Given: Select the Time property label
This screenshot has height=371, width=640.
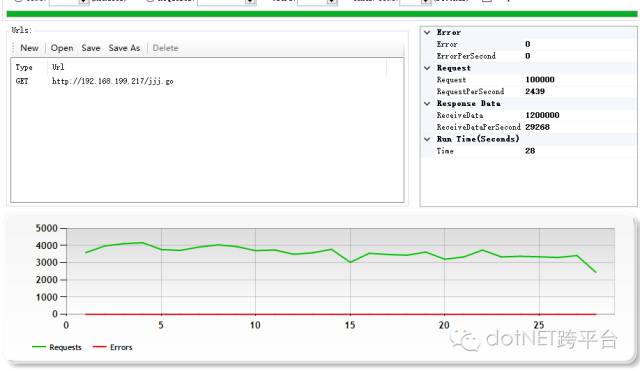Looking at the screenshot, I should click(445, 151).
